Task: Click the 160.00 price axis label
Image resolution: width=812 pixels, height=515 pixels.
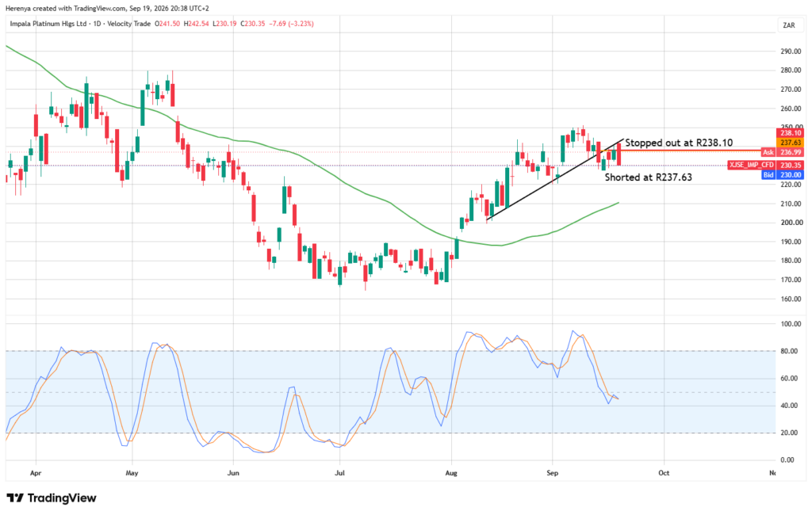Action: point(792,299)
